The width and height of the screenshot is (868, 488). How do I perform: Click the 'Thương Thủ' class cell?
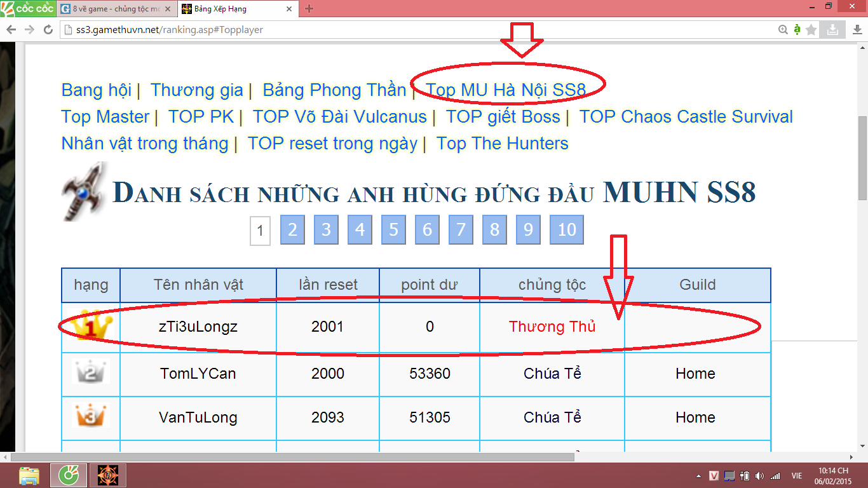(552, 327)
